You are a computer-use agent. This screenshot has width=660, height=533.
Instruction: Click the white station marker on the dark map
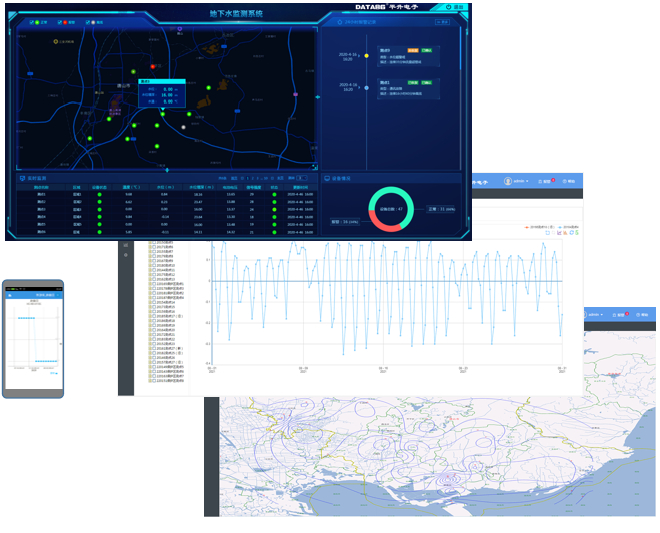coord(183,127)
